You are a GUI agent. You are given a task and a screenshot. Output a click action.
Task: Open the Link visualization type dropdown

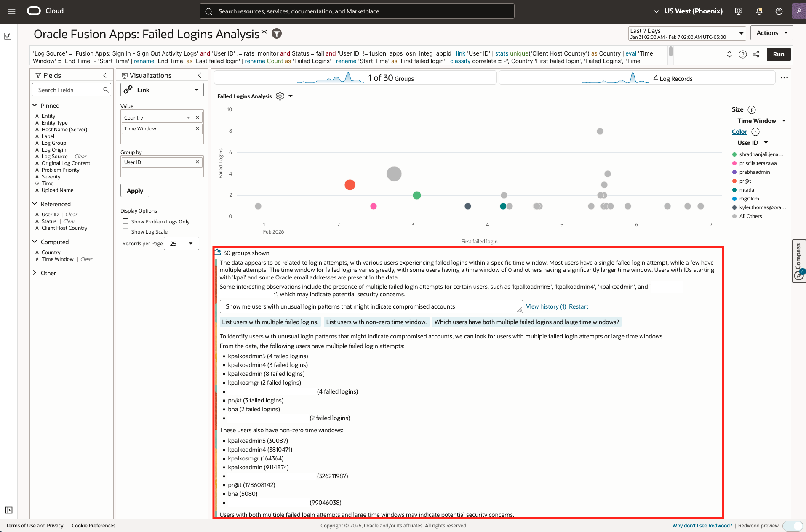tap(162, 90)
